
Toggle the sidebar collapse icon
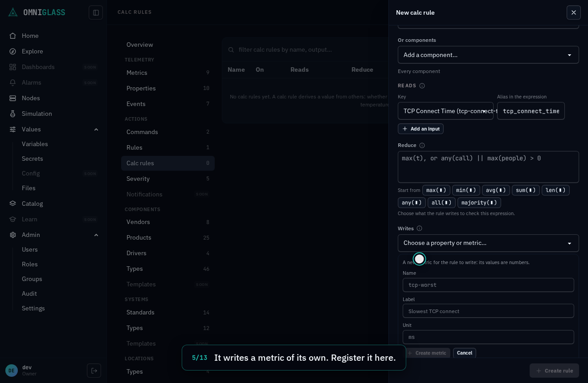(96, 12)
